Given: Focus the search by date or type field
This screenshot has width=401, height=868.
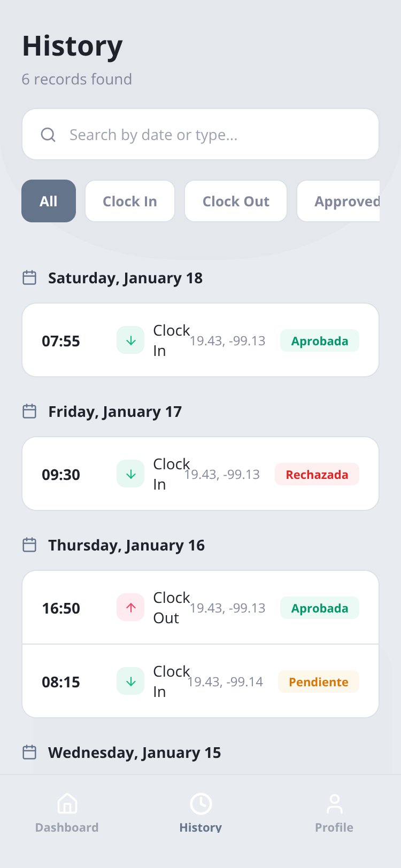Looking at the screenshot, I should coord(200,134).
